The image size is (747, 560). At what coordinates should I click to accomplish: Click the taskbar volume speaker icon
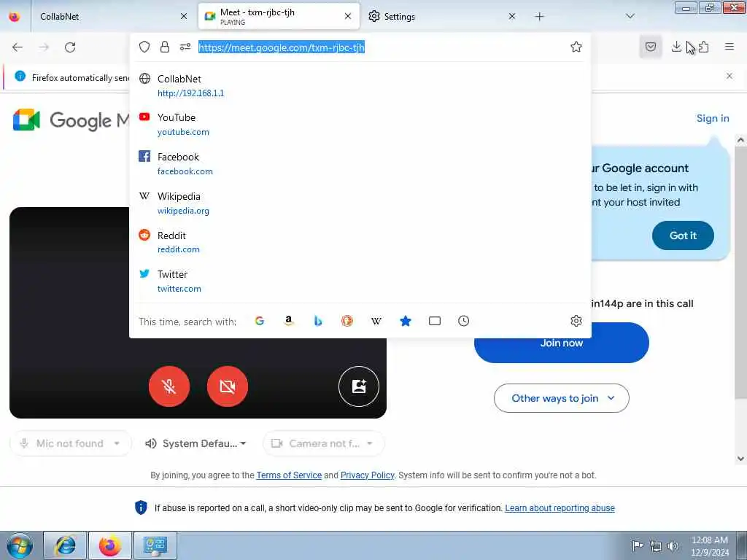point(673,545)
